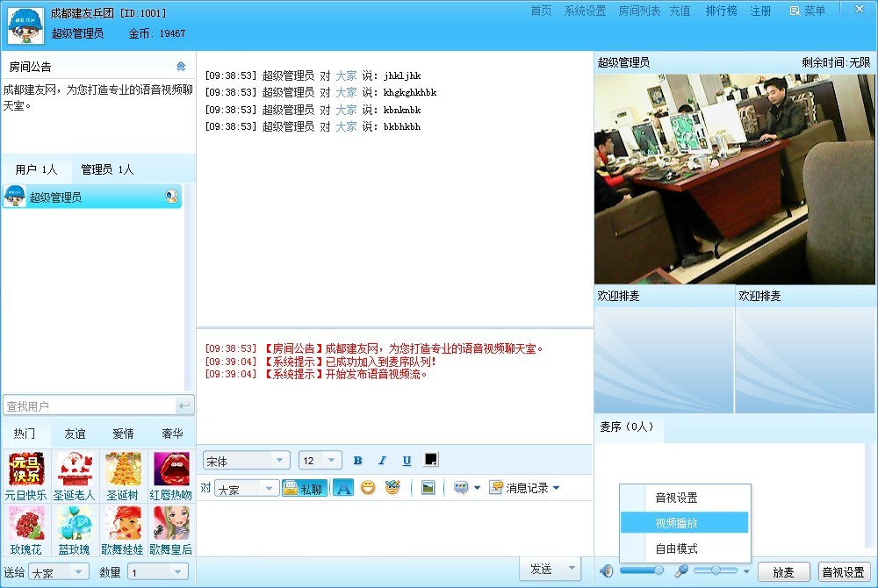Viewport: 878px width, 588px height.
Task: Toggle the font toolbar A icon
Action: point(343,488)
